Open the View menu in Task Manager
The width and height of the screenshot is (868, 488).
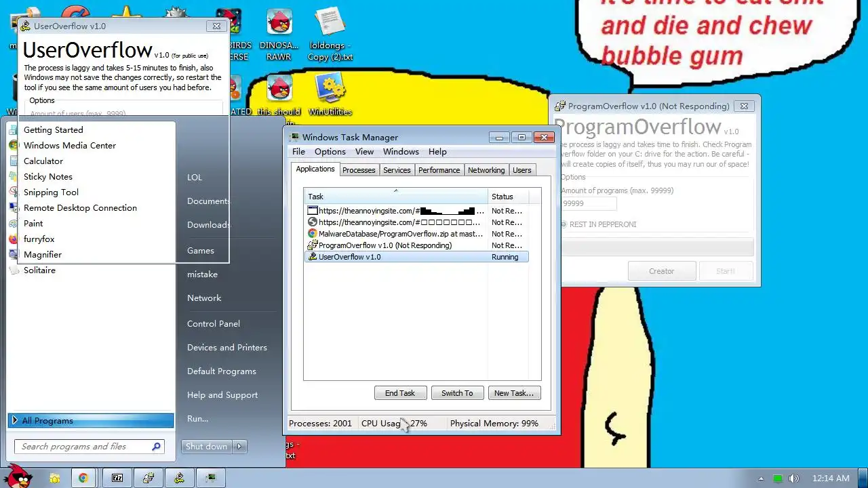coord(364,152)
